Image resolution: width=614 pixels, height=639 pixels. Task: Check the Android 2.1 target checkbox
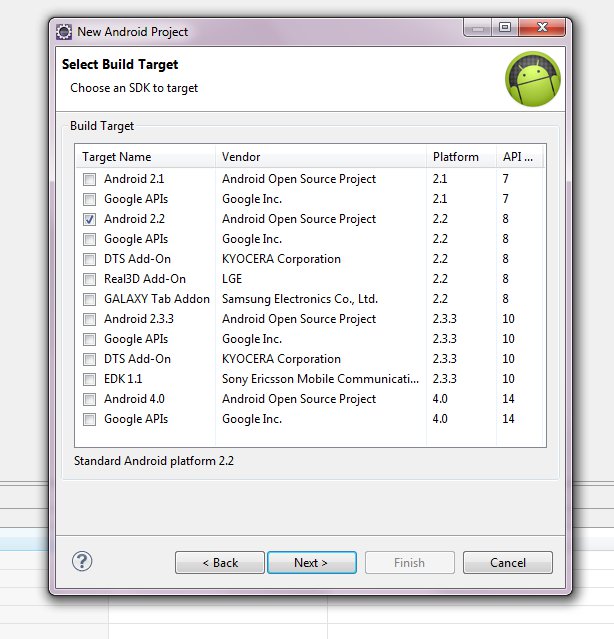tap(89, 179)
